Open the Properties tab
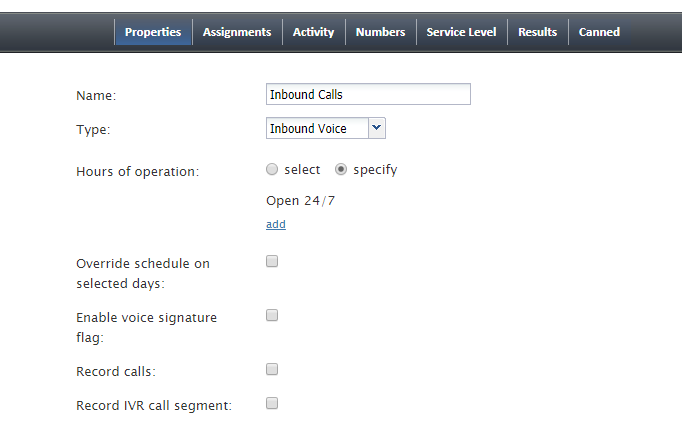This screenshot has width=682, height=422. (153, 32)
